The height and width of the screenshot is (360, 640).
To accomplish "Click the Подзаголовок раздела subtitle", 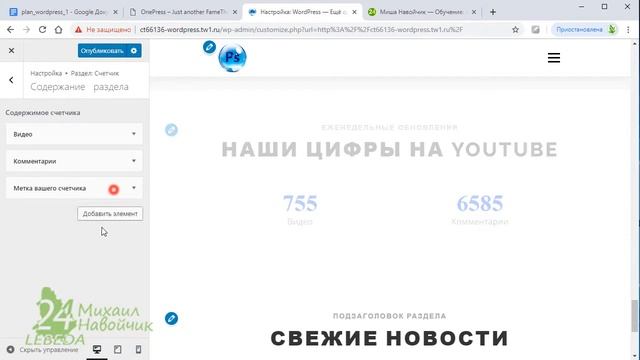I will 389,316.
